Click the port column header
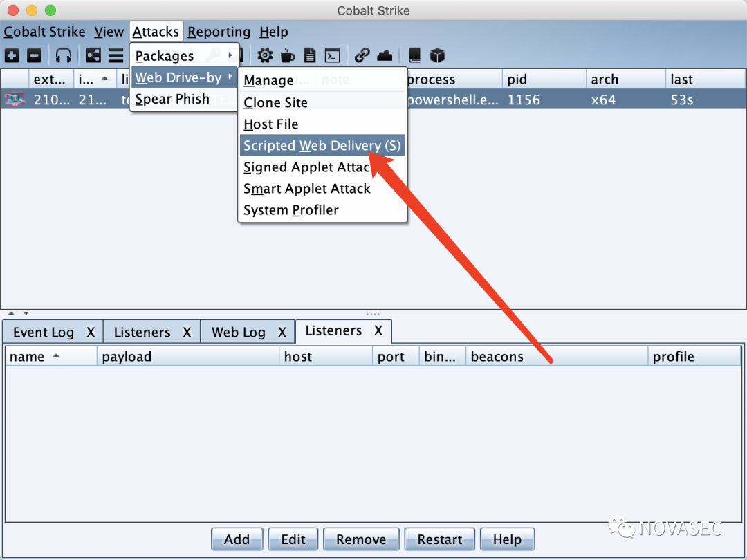 point(396,356)
